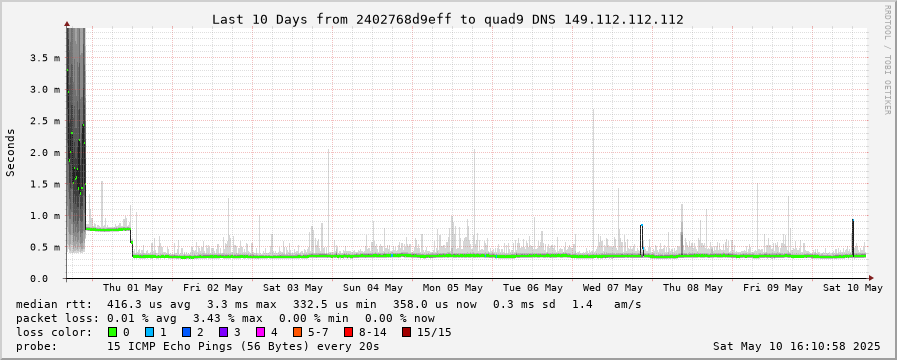Click the Sat 10 May axis label
Viewport: 897px width, 360px height.
click(x=853, y=288)
